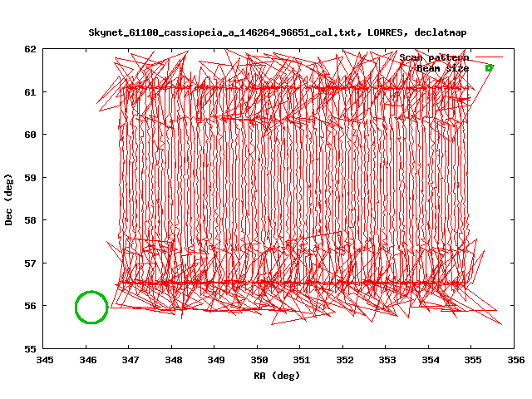
Task: Click the 57 tick label on Dec axis
Action: pos(30,263)
